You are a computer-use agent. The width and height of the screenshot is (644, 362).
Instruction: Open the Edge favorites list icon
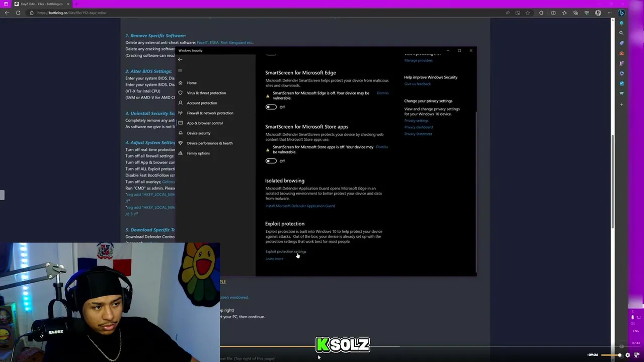(565, 13)
